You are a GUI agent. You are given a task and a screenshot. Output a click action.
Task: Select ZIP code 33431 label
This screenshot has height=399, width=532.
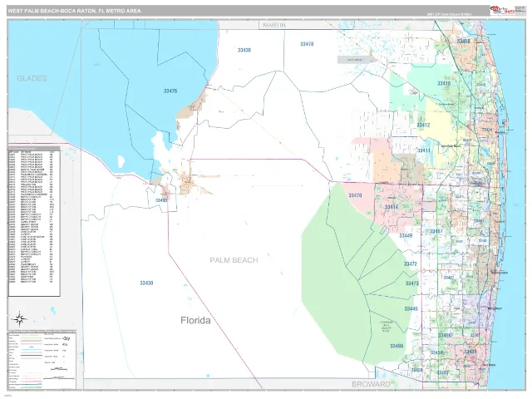(470, 352)
